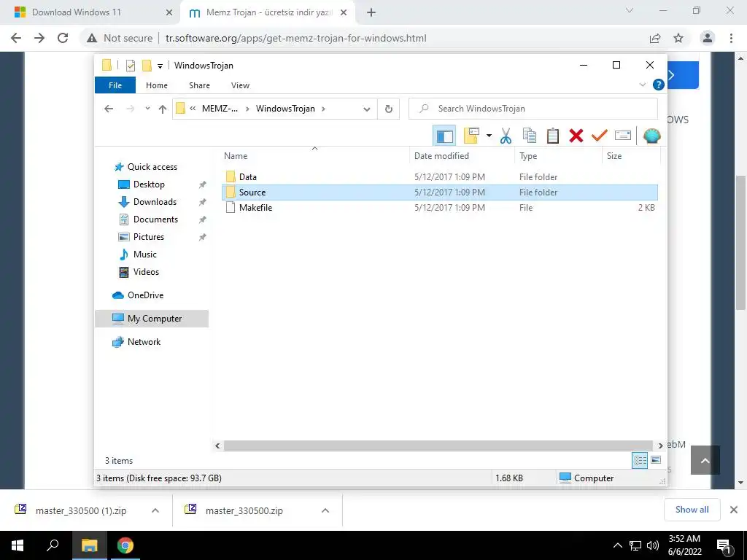Open Classic Shell settings shell icon
This screenshot has width=747, height=560.
[x=651, y=136]
